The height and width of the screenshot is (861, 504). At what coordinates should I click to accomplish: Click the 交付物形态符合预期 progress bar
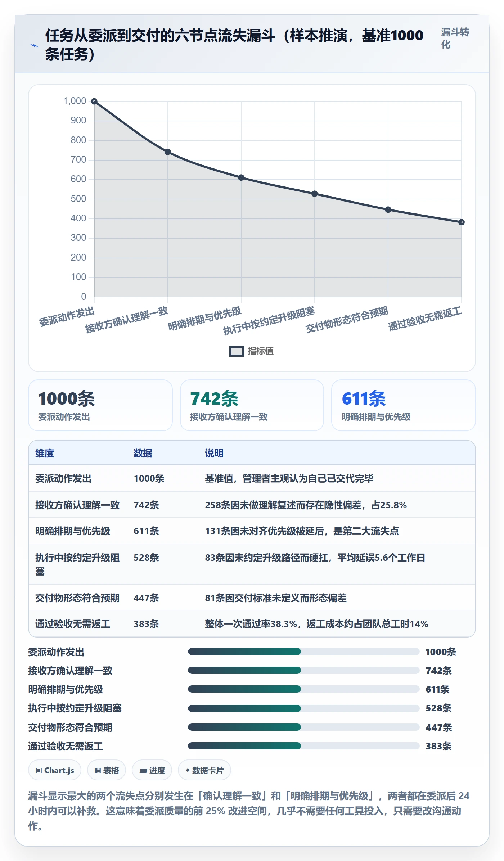pos(303,727)
